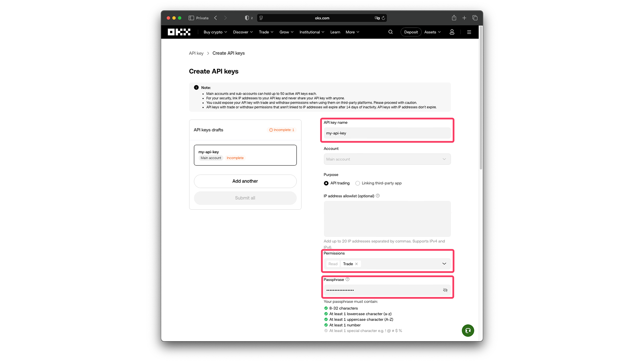Open the Main account dropdown
This screenshot has height=362, width=644.
click(387, 159)
